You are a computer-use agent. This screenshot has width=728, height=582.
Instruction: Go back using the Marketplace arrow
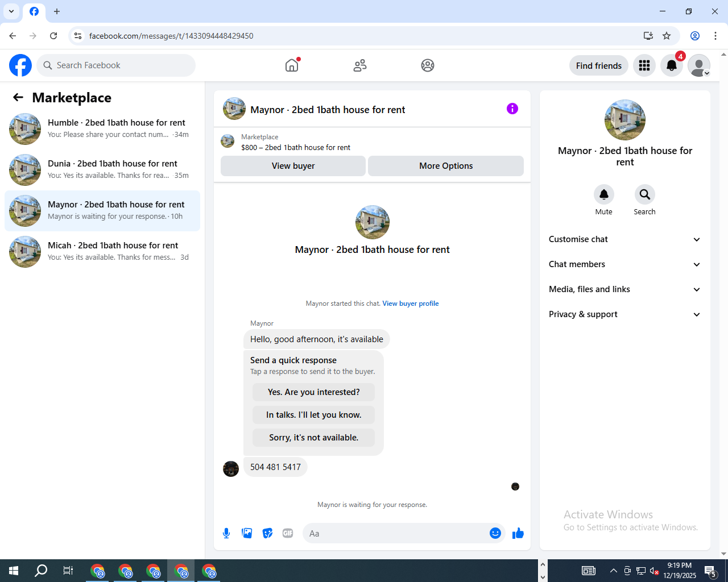click(x=18, y=97)
